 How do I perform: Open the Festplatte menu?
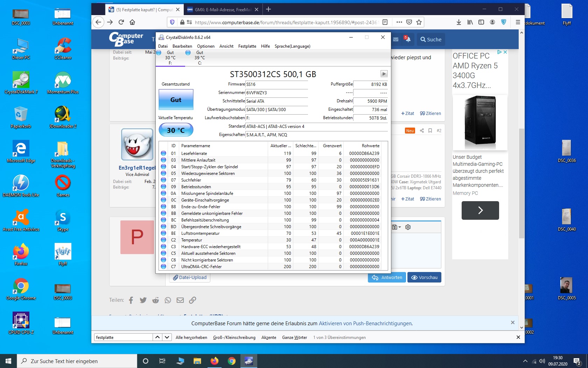point(247,46)
